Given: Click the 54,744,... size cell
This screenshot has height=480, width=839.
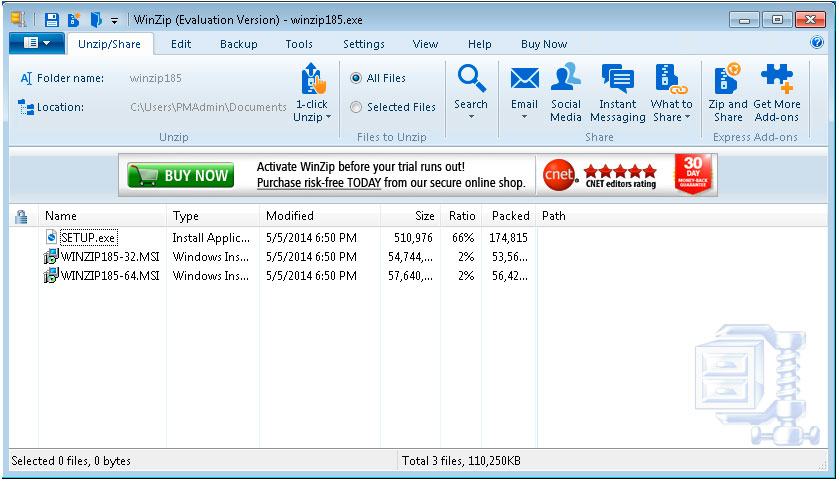Looking at the screenshot, I should coord(410,257).
